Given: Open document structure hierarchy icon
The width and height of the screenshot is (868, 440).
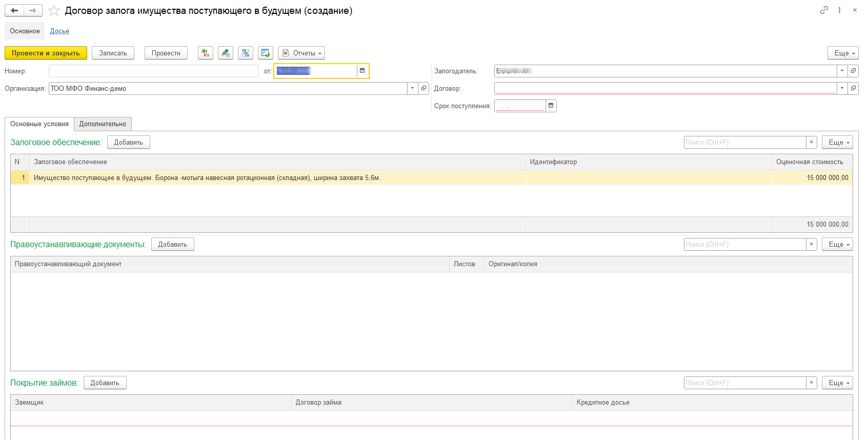Looking at the screenshot, I should click(246, 53).
